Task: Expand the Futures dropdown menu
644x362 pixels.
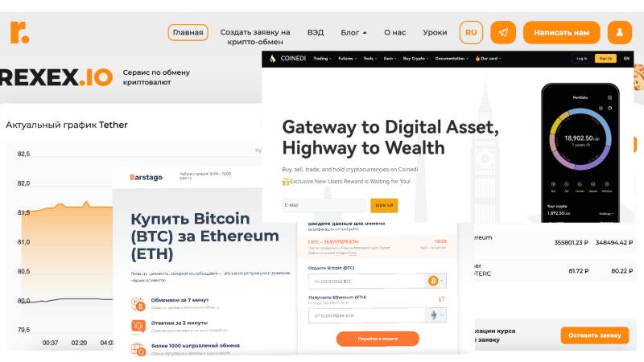Action: tap(348, 59)
